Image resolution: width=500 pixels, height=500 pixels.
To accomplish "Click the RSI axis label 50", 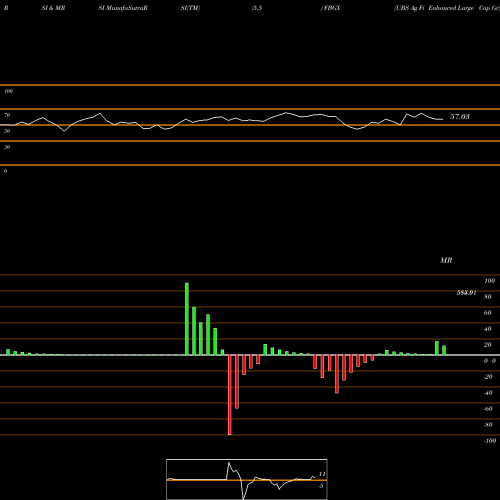I will coord(7,131).
